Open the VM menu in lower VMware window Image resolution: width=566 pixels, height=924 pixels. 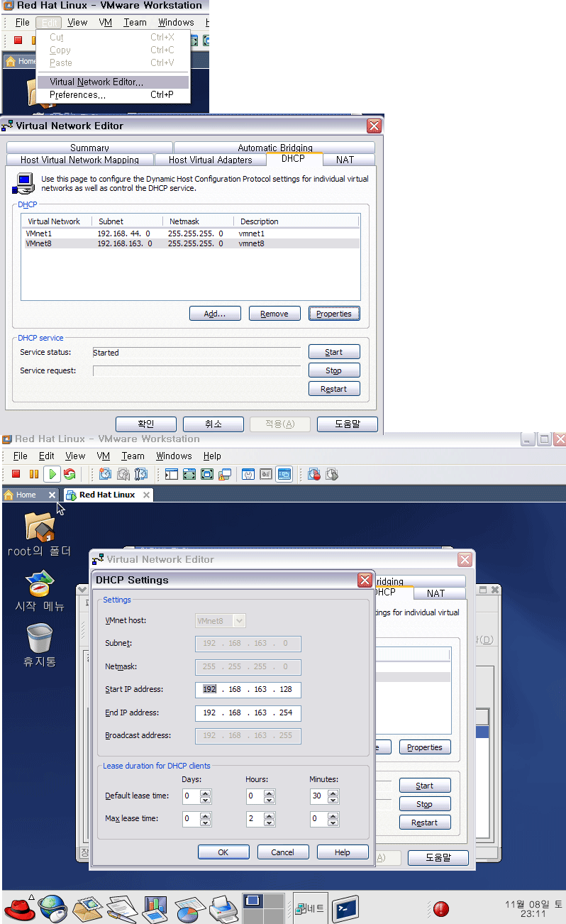pyautogui.click(x=104, y=456)
